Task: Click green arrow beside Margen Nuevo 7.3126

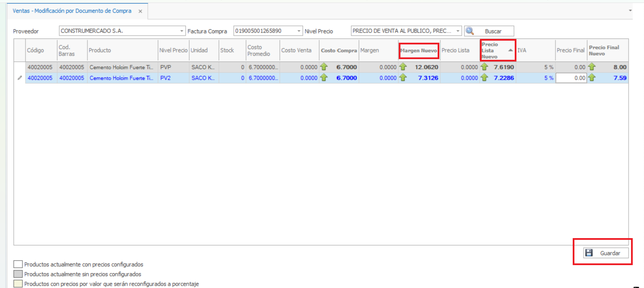Action: click(403, 78)
